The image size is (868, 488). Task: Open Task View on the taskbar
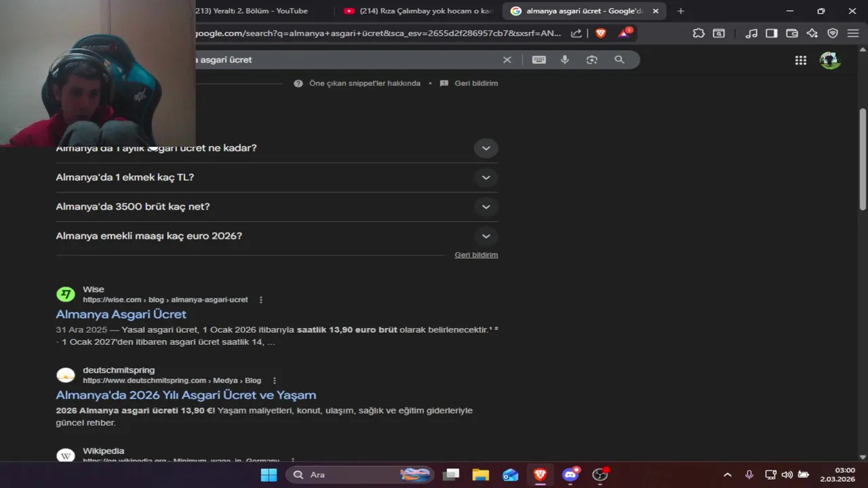coord(451,474)
